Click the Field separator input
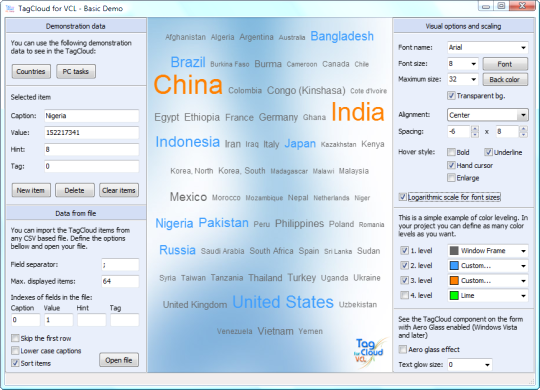 pyautogui.click(x=120, y=265)
